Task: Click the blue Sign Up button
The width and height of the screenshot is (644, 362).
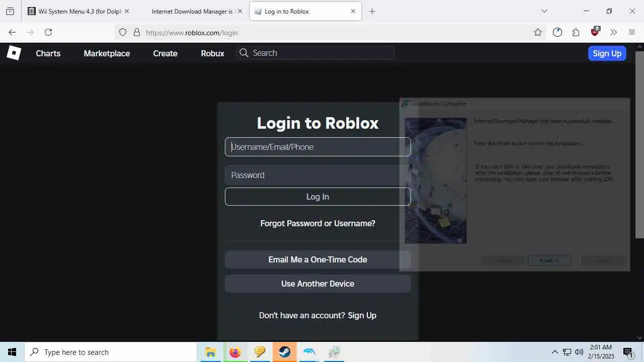Action: coord(607,53)
